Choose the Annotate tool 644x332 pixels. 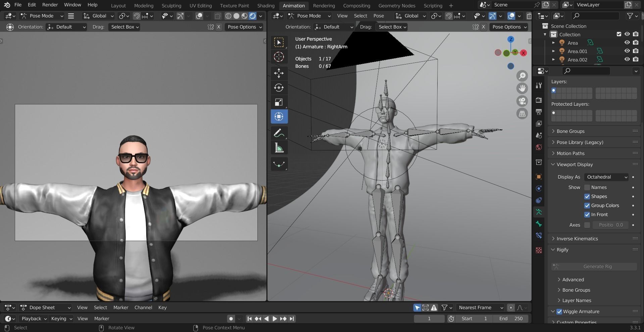click(279, 133)
